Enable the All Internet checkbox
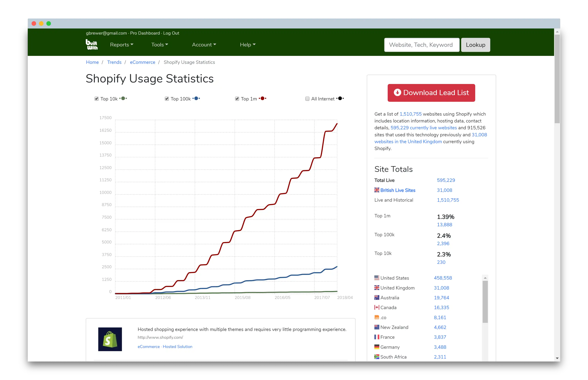This screenshot has height=380, width=588. coord(307,99)
